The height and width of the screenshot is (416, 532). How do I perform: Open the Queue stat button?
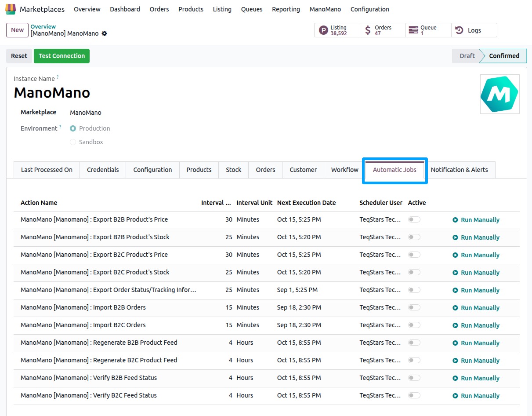click(x=428, y=30)
